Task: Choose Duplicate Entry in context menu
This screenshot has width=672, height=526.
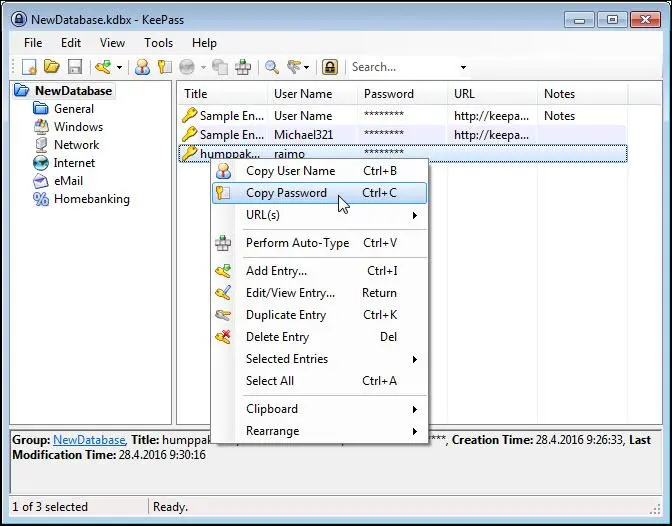Action: [320, 315]
